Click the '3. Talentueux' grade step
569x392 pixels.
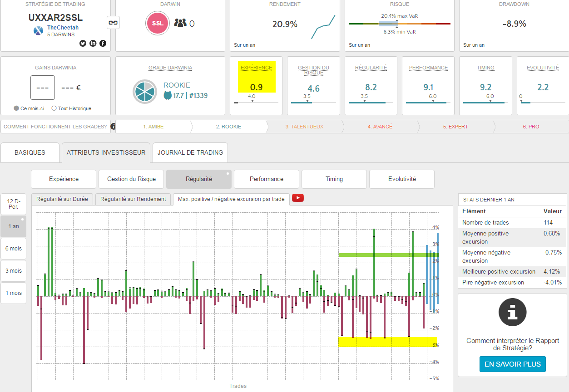(x=304, y=127)
